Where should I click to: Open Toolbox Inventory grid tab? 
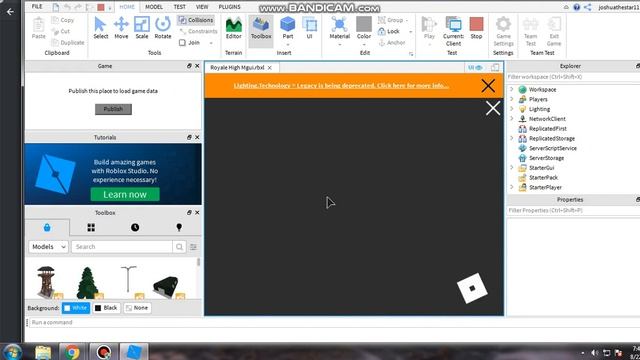tap(91, 227)
